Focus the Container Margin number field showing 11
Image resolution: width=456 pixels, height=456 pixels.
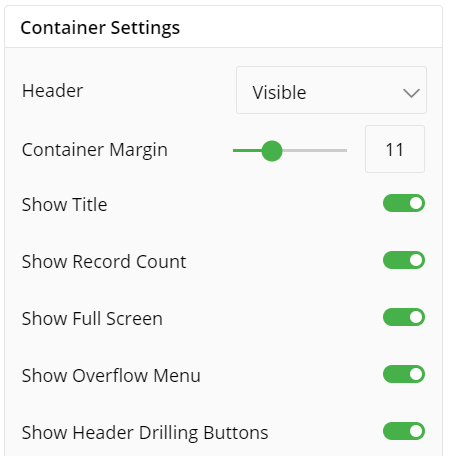tap(395, 149)
